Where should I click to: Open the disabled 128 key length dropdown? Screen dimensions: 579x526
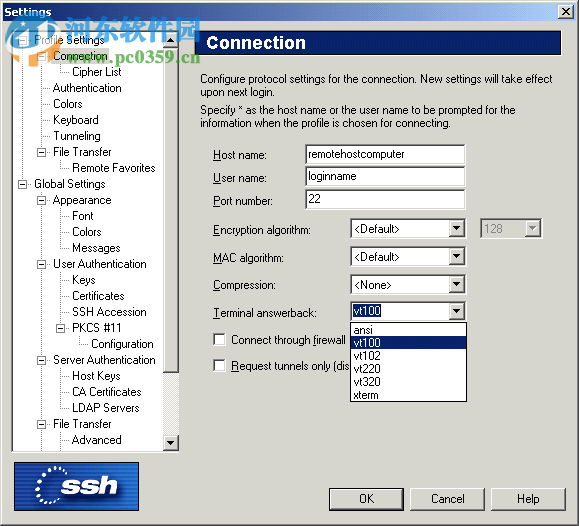[x=532, y=229]
